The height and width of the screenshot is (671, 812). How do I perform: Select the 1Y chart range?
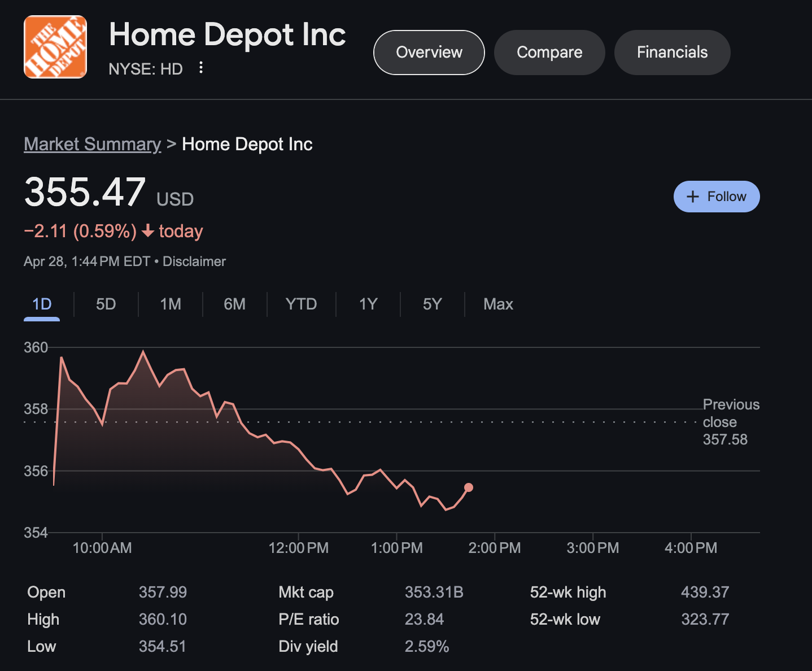(x=368, y=304)
